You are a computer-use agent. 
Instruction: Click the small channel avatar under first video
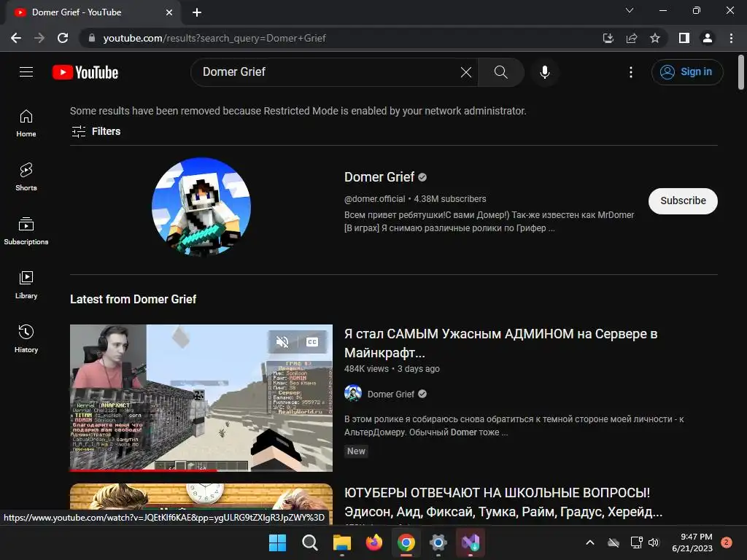click(353, 393)
